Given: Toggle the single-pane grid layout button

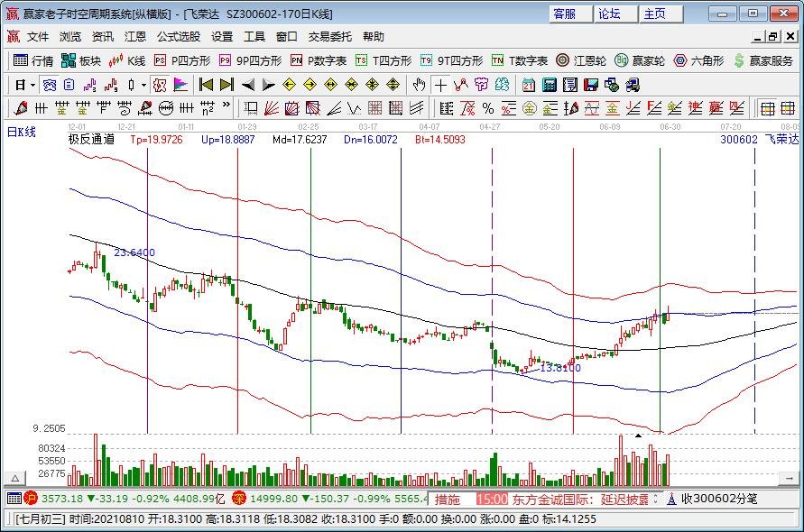Looking at the screenshot, I should coord(768,108).
